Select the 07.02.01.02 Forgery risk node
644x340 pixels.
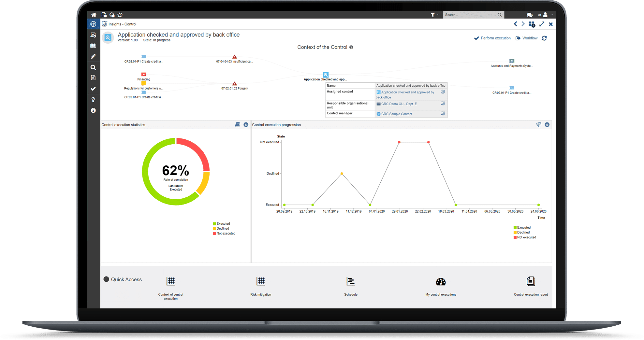tap(234, 86)
